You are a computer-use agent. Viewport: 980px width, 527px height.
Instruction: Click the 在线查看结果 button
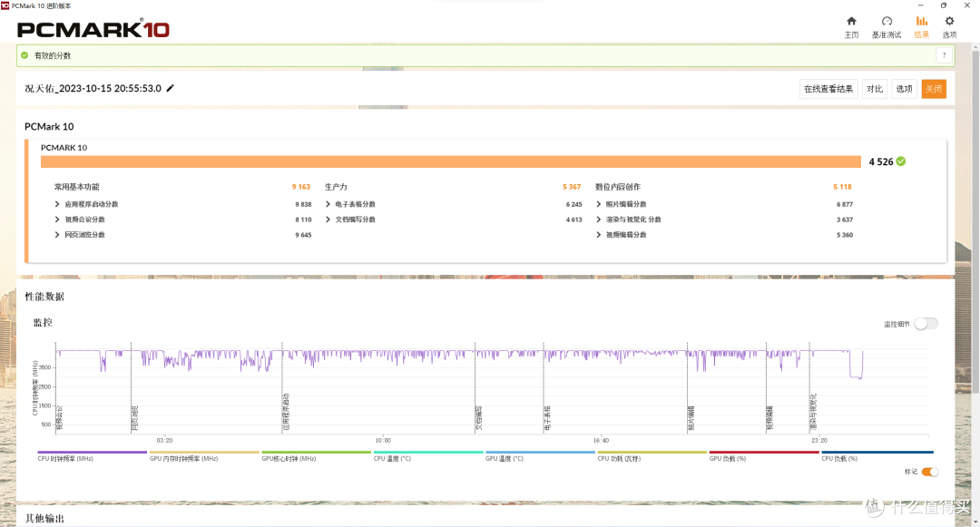click(828, 89)
